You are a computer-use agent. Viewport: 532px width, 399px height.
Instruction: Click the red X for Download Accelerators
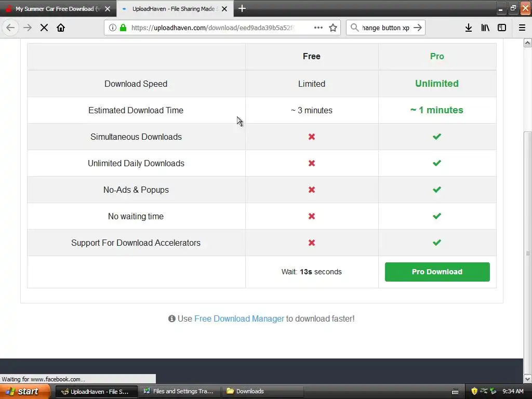click(312, 243)
